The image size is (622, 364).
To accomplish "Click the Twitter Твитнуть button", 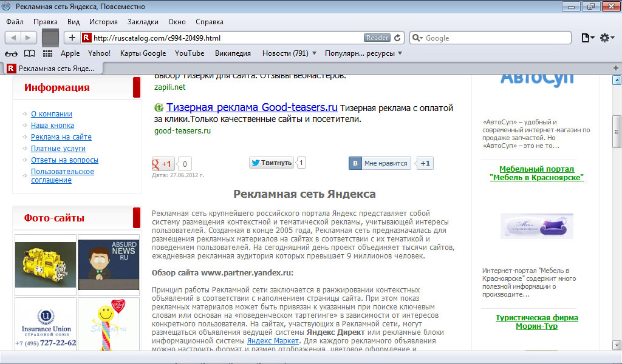I will click(272, 163).
